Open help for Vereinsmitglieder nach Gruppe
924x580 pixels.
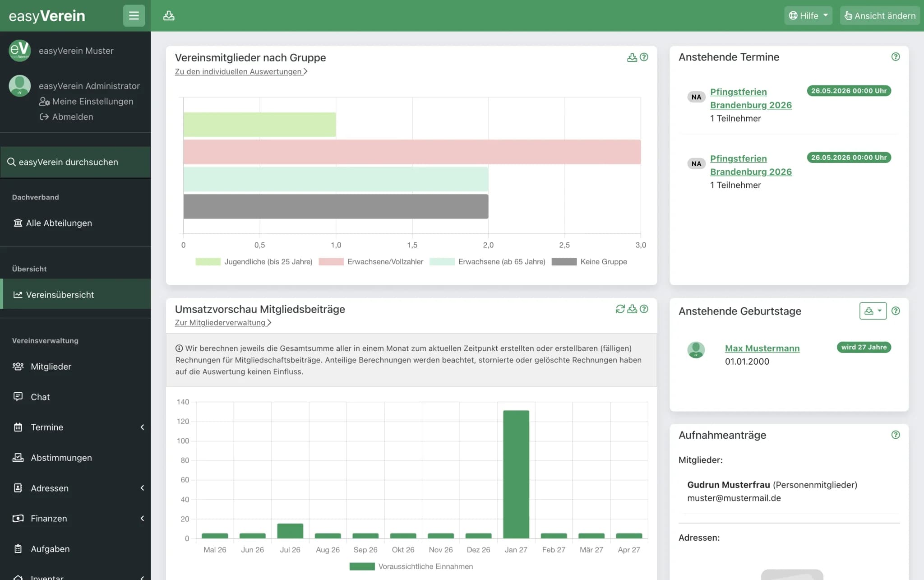point(644,57)
